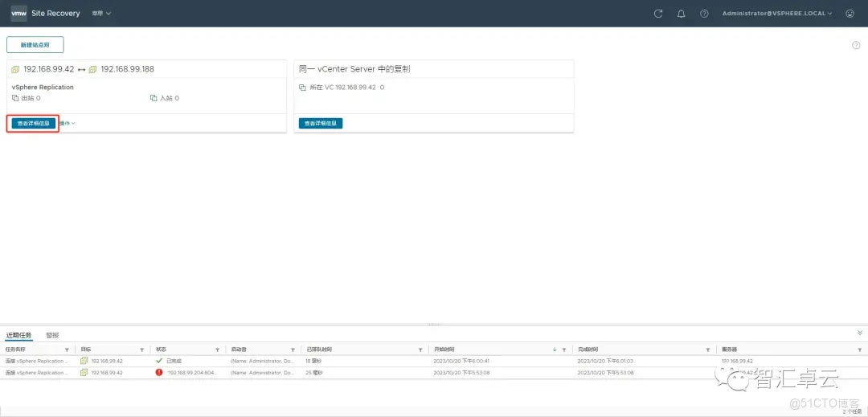The image size is (868, 417).
Task: Click the vCenter icon beside 192.168.99.188
Action: 93,70
